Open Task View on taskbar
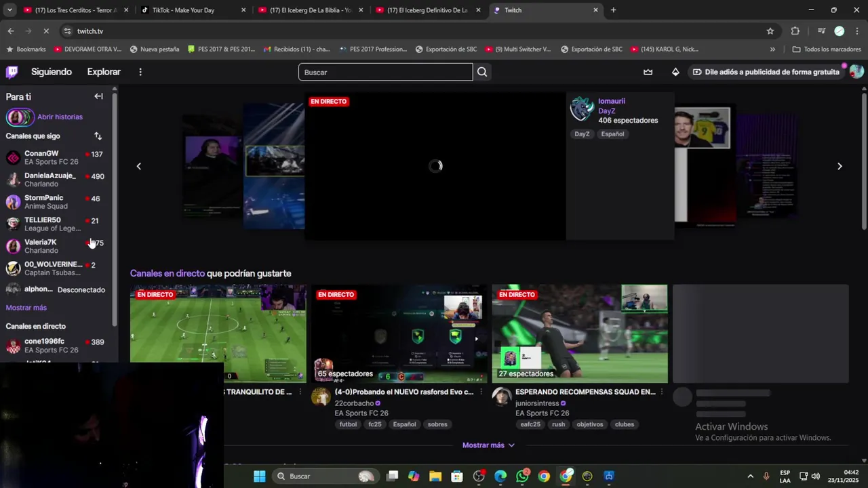This screenshot has height=488, width=868. point(392,476)
